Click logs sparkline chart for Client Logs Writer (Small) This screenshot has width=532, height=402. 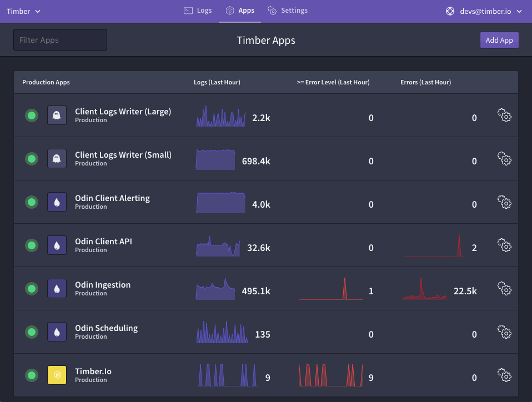click(x=215, y=159)
